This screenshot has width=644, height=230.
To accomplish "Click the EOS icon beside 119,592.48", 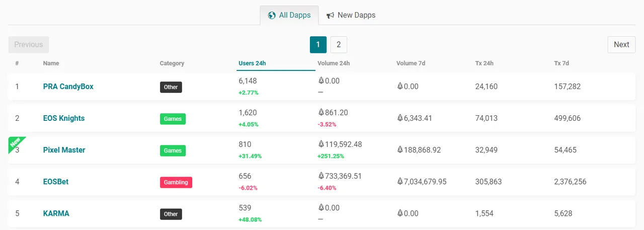I will pyautogui.click(x=321, y=144).
